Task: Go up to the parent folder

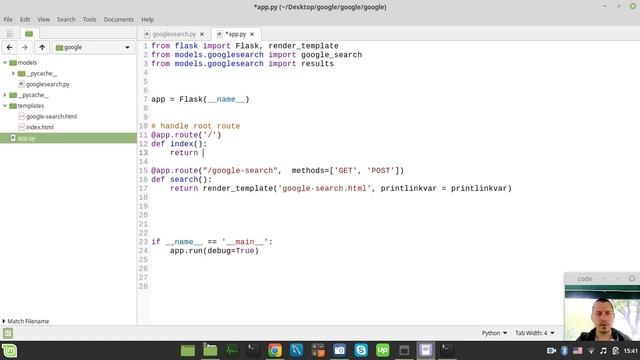Action: tap(42, 47)
